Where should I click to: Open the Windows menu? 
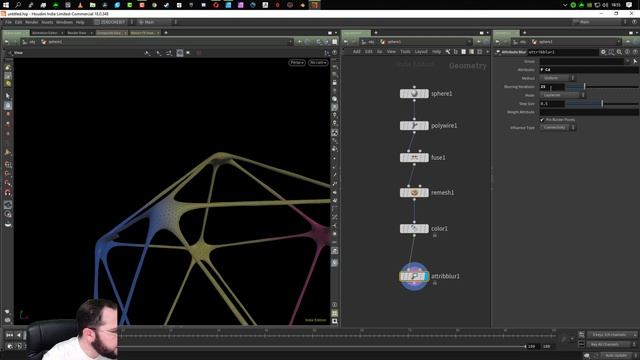point(64,22)
